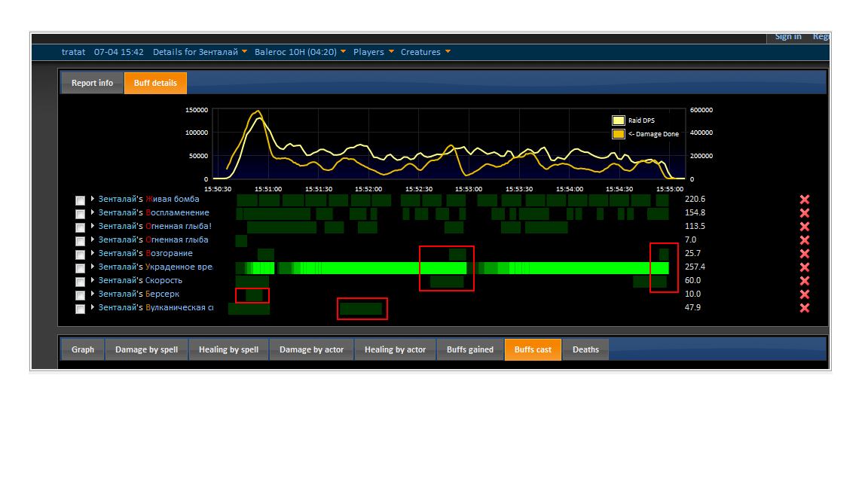Enable the Берсерк buff checkbox

point(80,295)
